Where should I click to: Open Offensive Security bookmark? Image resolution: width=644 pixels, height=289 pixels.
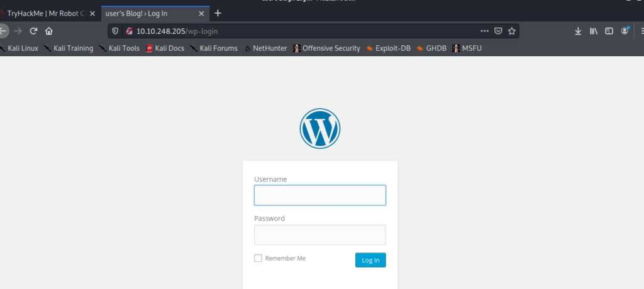326,48
